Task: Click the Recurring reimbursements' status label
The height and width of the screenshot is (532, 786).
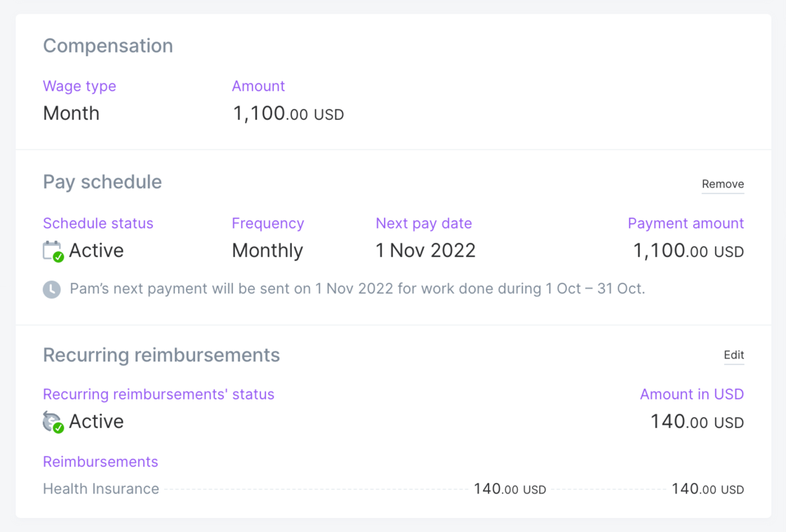Action: tap(159, 394)
